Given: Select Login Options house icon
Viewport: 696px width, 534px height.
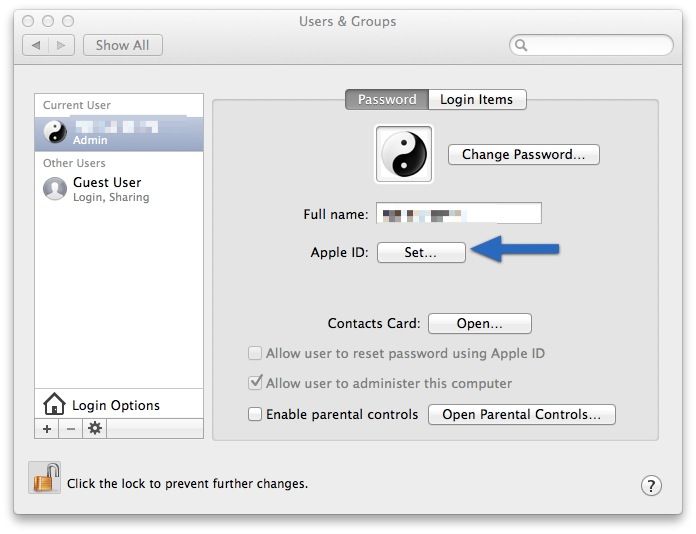Looking at the screenshot, I should point(54,404).
